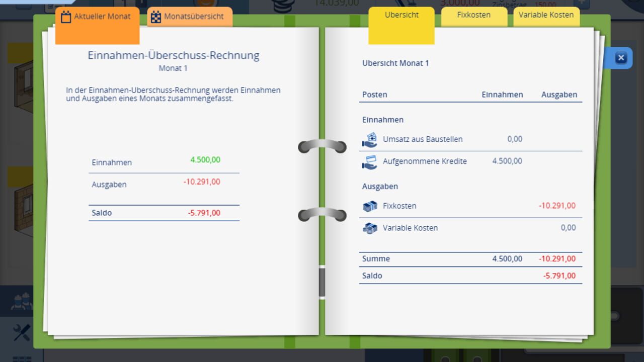The image size is (644, 362).
Task: Click the Aufgenommene Kredite row label
Action: click(425, 161)
